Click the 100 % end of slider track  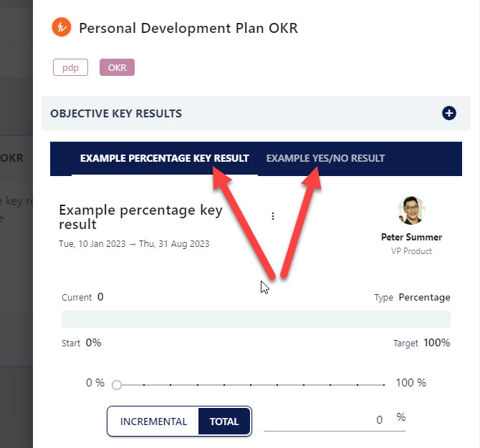[411, 383]
